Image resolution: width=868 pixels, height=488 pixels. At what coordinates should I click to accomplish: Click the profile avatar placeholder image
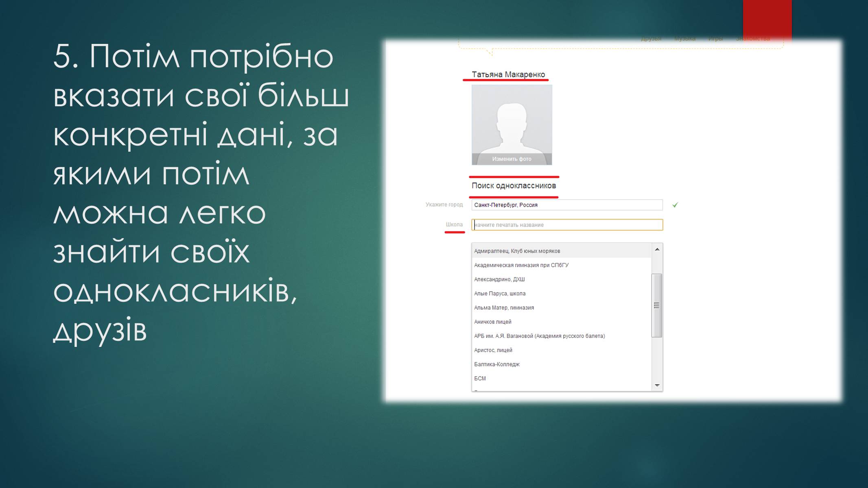(x=512, y=125)
